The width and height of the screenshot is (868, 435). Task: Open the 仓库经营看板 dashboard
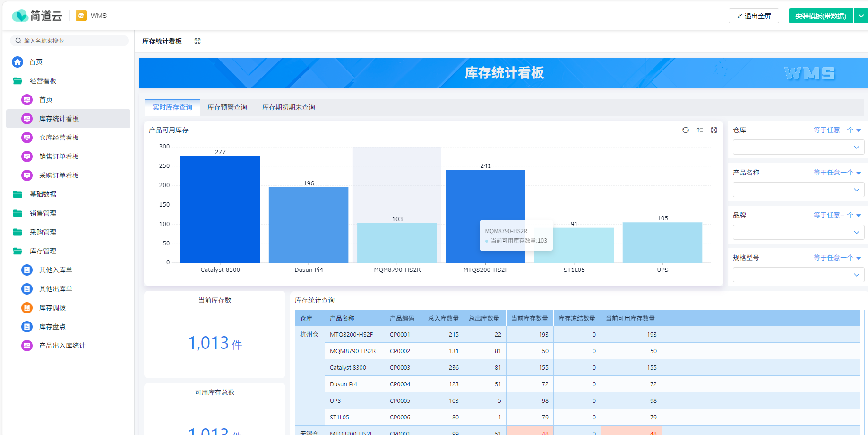58,138
